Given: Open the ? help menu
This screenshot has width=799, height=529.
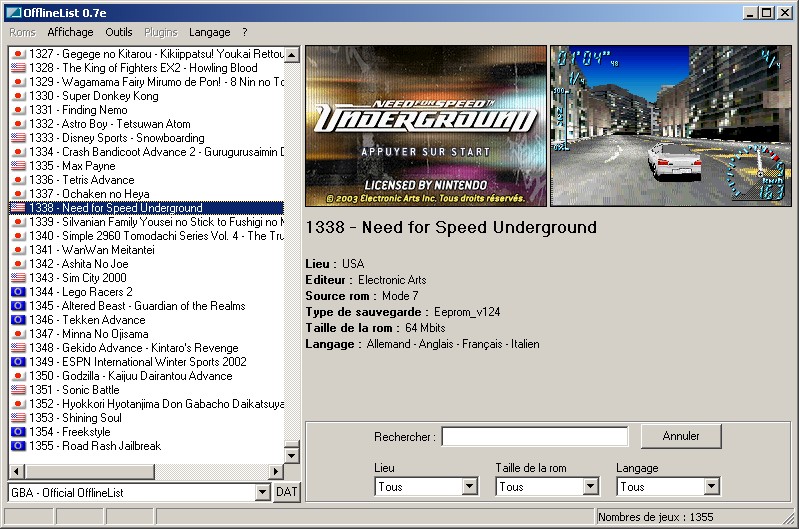Looking at the screenshot, I should coord(245,32).
